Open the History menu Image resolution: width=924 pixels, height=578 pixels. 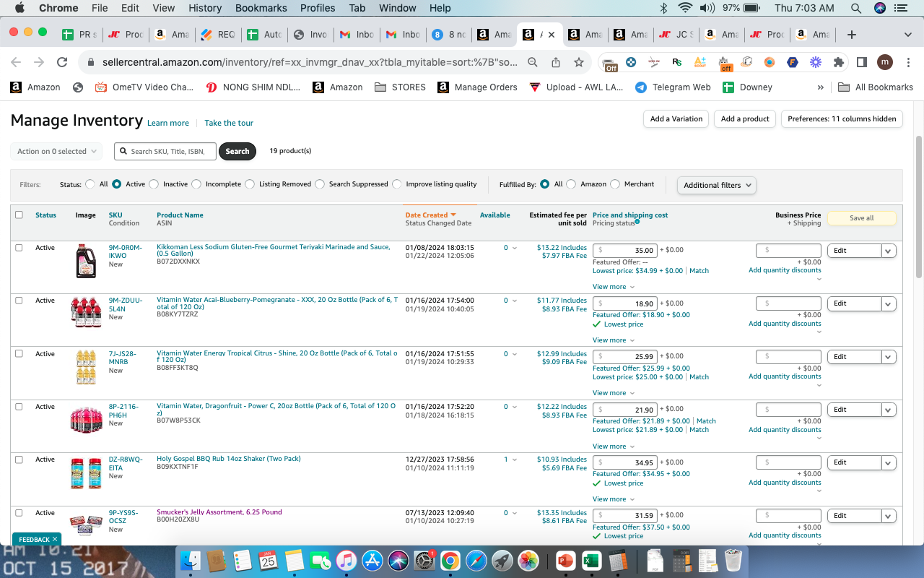coord(205,8)
